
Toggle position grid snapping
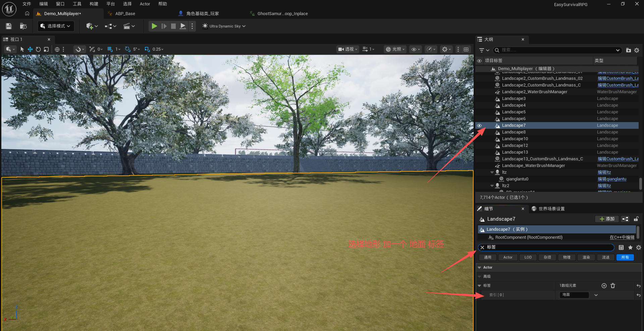[x=110, y=49]
